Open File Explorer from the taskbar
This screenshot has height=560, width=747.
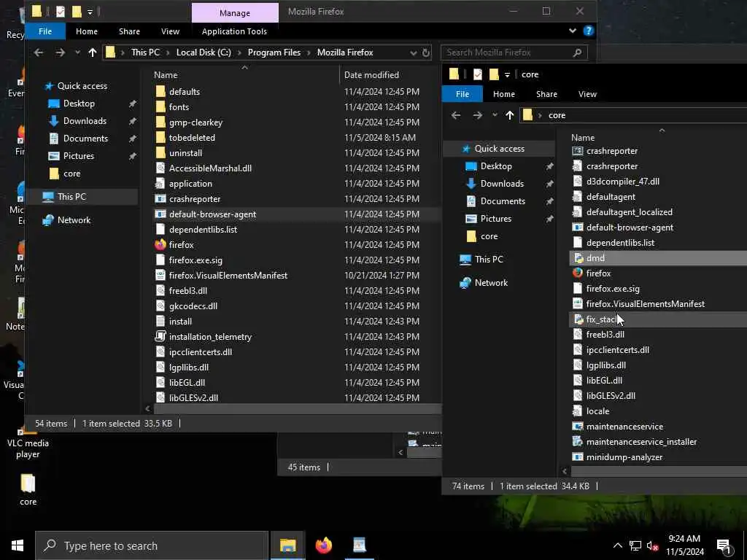[x=287, y=545]
